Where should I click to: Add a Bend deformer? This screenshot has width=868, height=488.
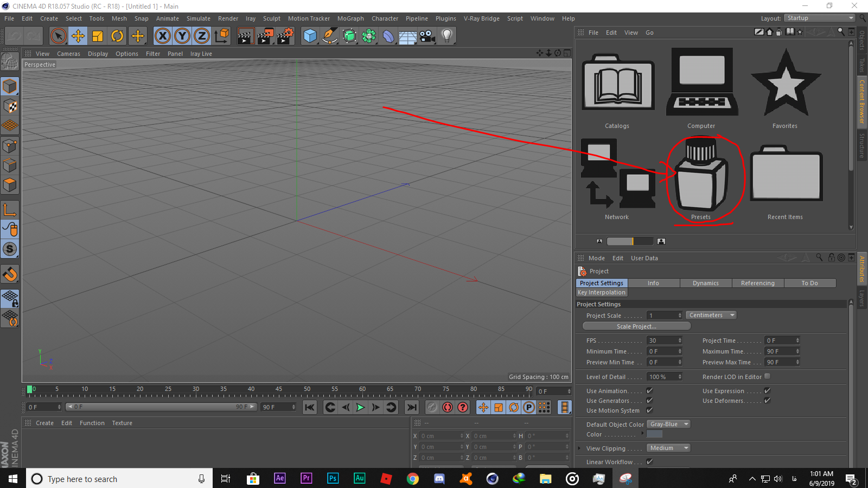[388, 36]
